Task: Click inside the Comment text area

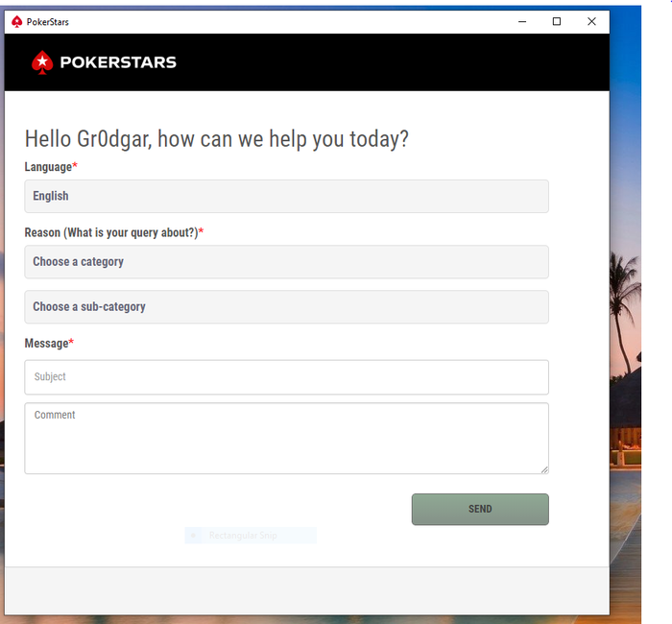Action: click(286, 438)
